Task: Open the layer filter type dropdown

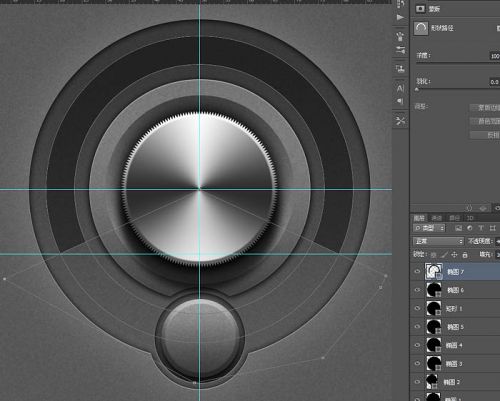Action: [x=429, y=228]
